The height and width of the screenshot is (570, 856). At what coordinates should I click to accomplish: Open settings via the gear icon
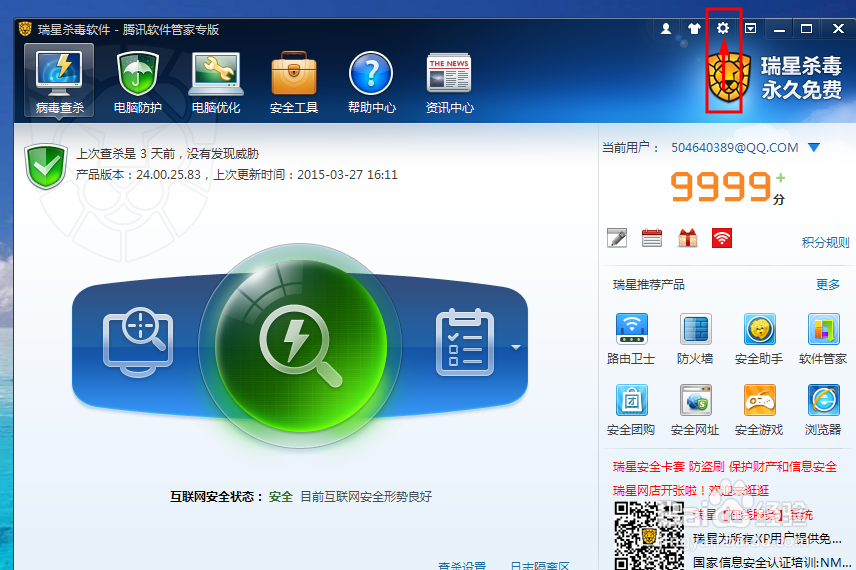pyautogui.click(x=723, y=28)
